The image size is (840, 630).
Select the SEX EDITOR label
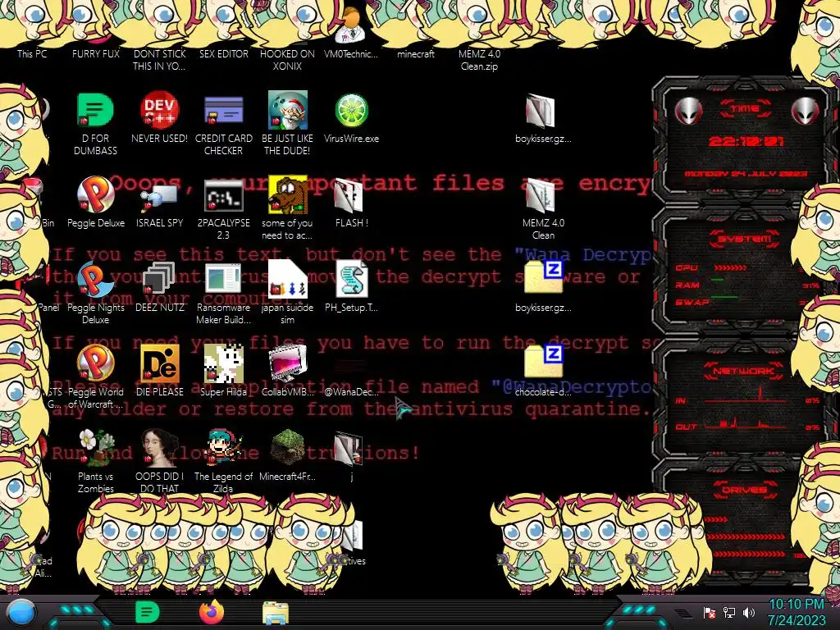point(223,54)
